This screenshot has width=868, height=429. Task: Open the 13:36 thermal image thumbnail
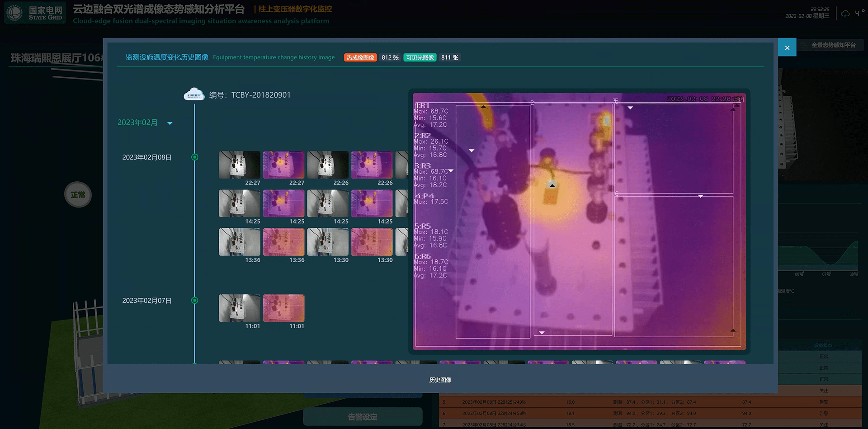[283, 242]
